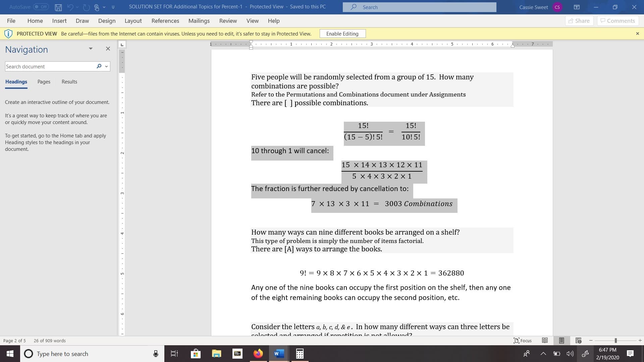Click the Results tab in Navigation pane

coord(69,81)
